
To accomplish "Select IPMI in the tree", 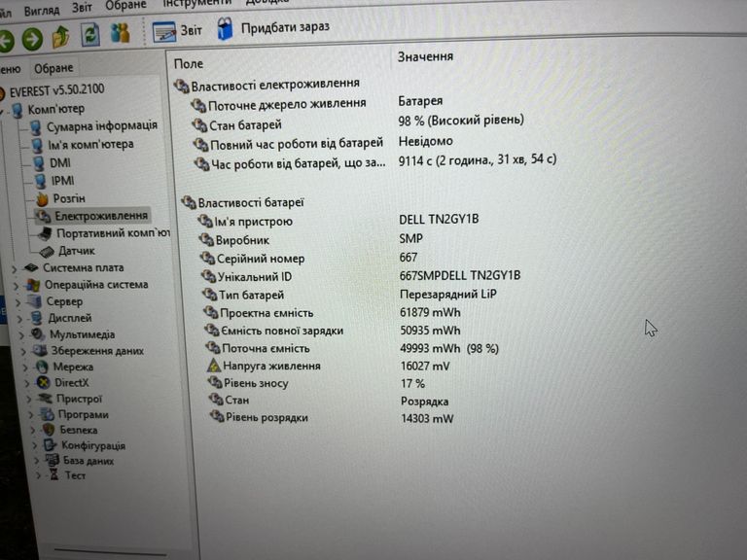I will coord(62,181).
